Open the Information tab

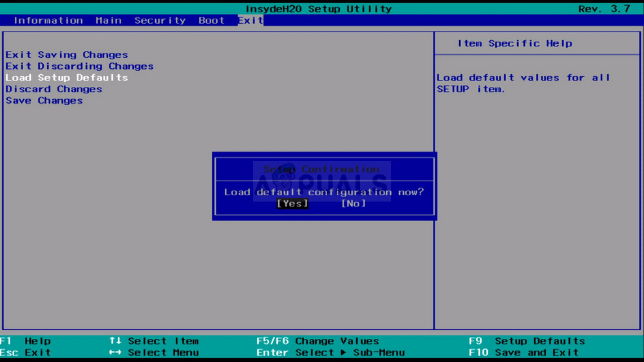click(48, 20)
